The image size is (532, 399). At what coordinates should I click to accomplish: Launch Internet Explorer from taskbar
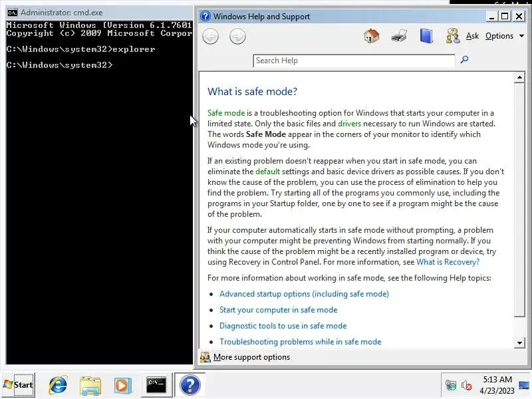click(x=58, y=385)
